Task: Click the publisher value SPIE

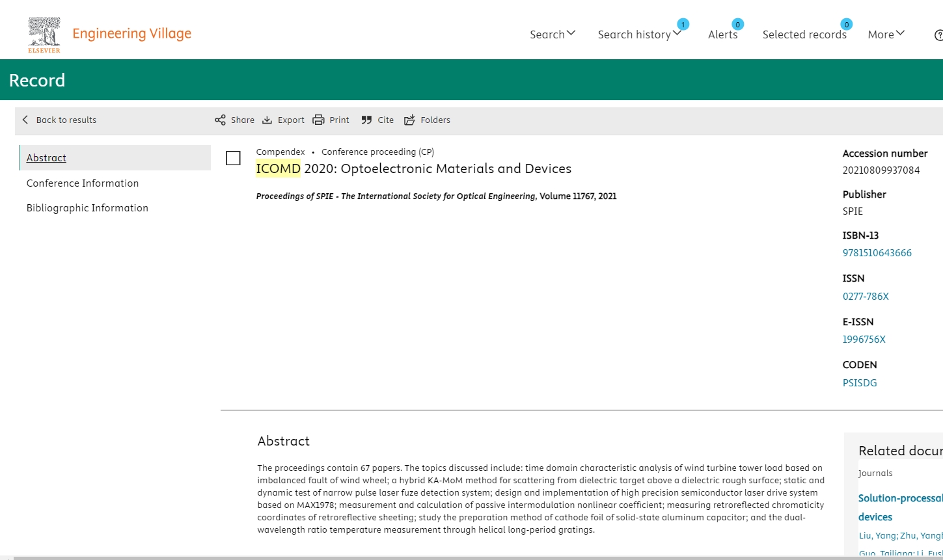Action: (x=853, y=211)
